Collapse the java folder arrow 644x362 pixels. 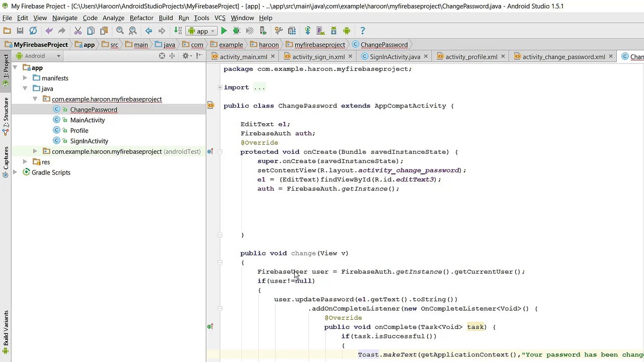click(x=25, y=88)
